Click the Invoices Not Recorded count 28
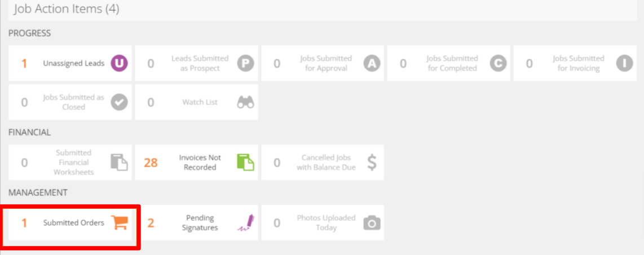 pyautogui.click(x=151, y=163)
